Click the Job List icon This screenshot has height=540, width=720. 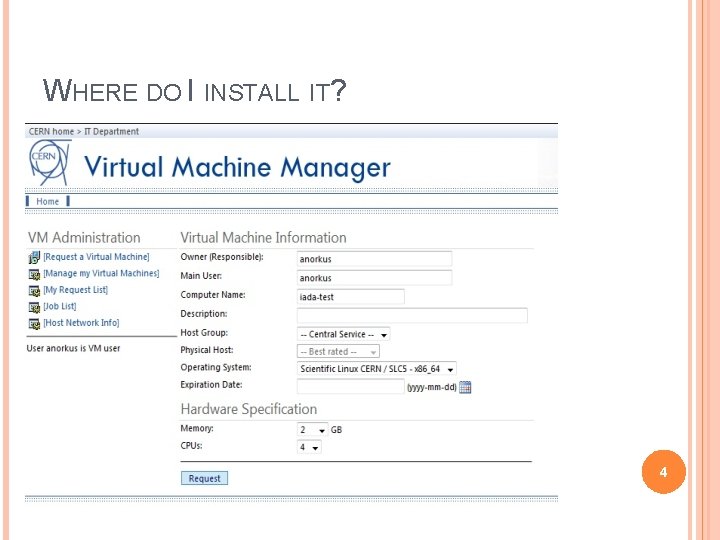[x=34, y=307]
